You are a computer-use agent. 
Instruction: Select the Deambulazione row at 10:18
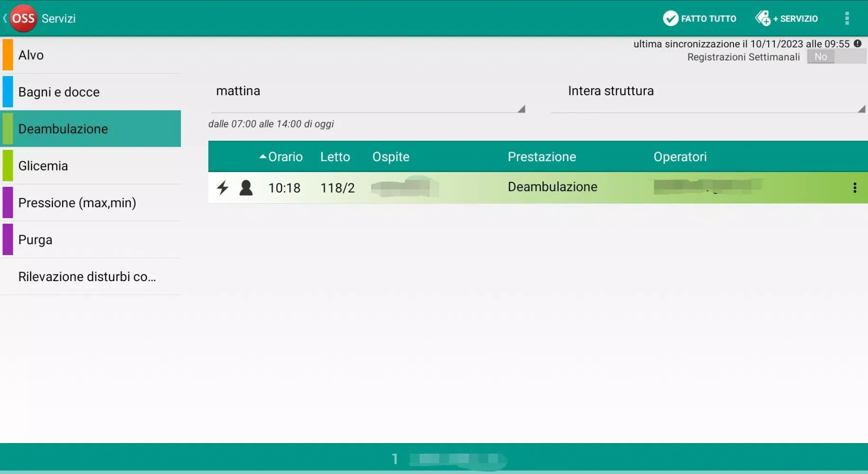click(x=552, y=188)
